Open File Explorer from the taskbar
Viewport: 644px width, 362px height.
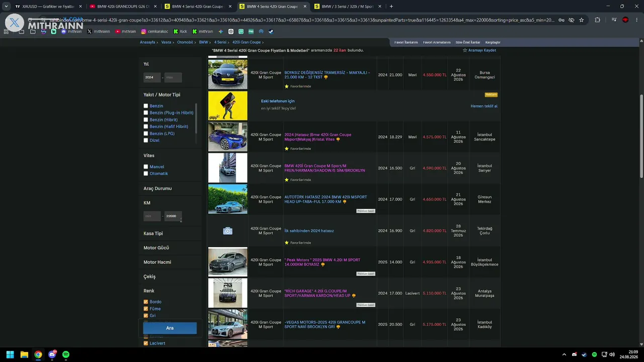tap(24, 354)
